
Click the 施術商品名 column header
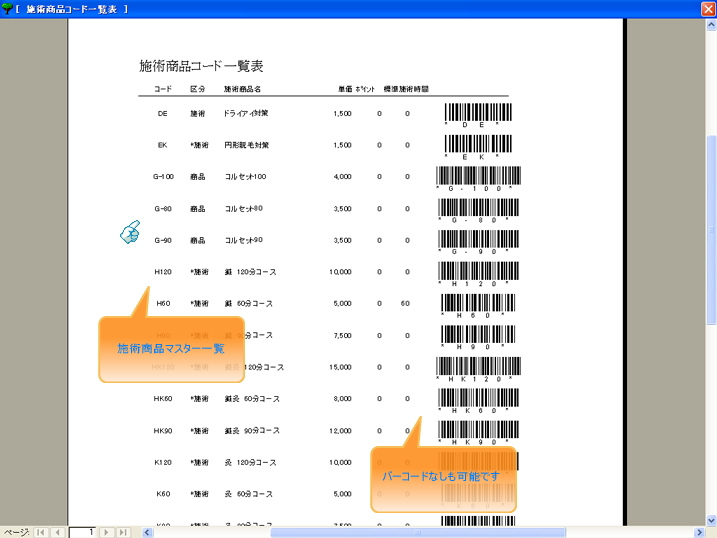tap(242, 89)
